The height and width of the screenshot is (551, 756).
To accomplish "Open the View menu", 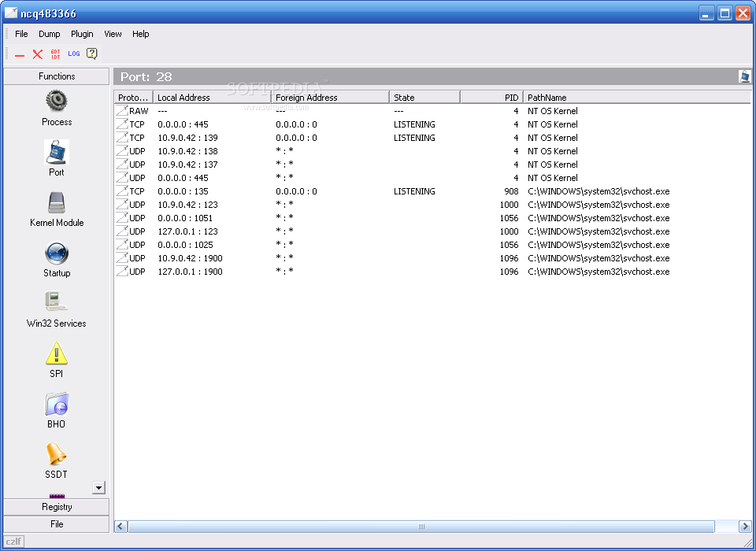I will (x=113, y=34).
